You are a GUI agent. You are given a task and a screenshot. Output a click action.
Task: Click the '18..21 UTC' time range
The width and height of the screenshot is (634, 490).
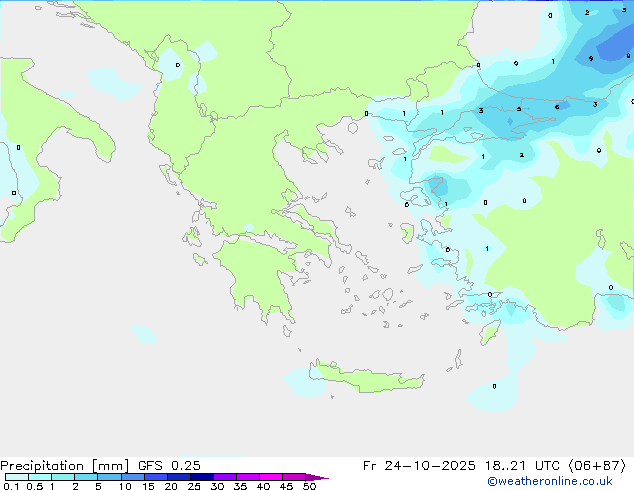coord(522,466)
